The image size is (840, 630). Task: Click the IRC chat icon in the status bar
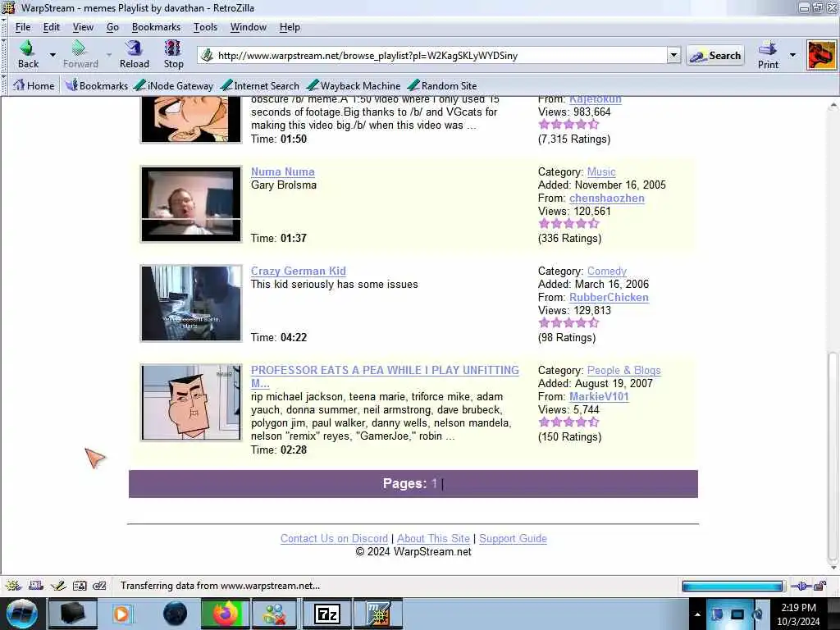coord(99,586)
